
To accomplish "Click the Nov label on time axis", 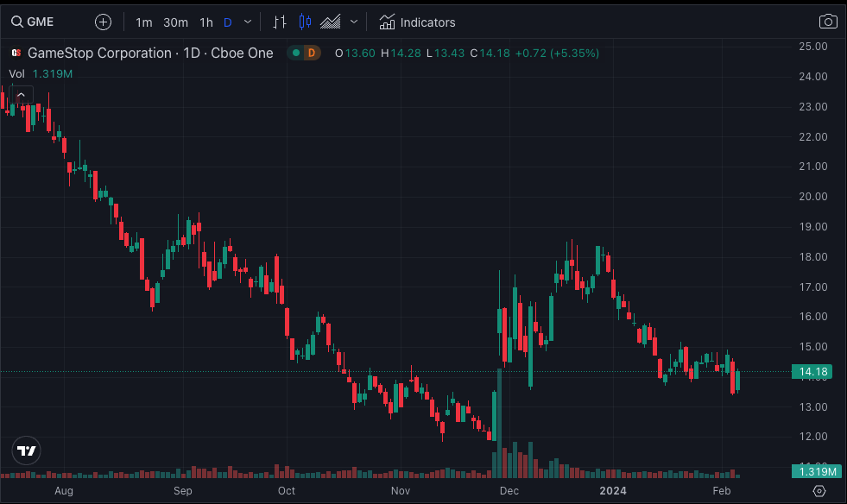I will pyautogui.click(x=401, y=490).
